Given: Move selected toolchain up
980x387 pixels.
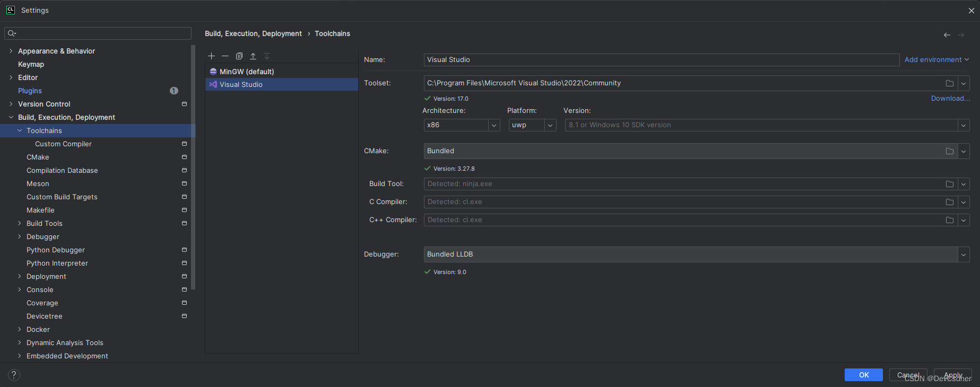Looking at the screenshot, I should [253, 56].
